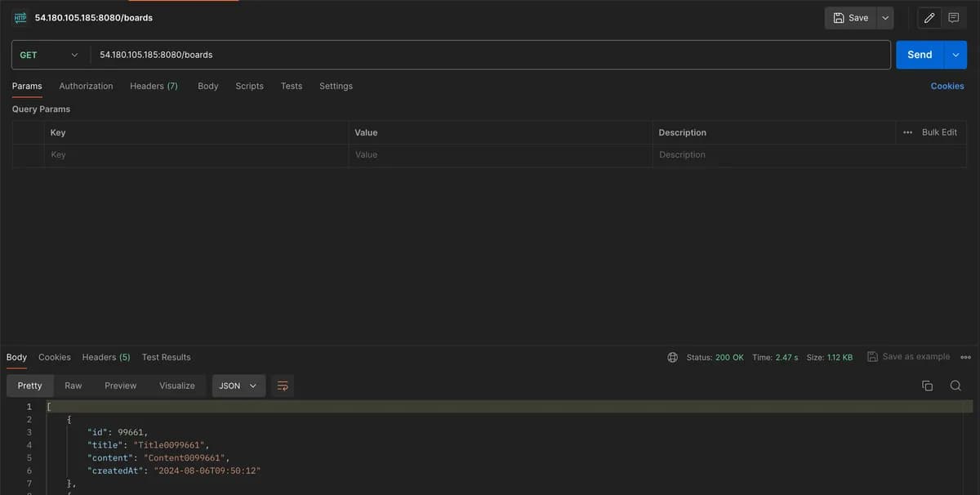Open the Test Results tab

coord(166,357)
